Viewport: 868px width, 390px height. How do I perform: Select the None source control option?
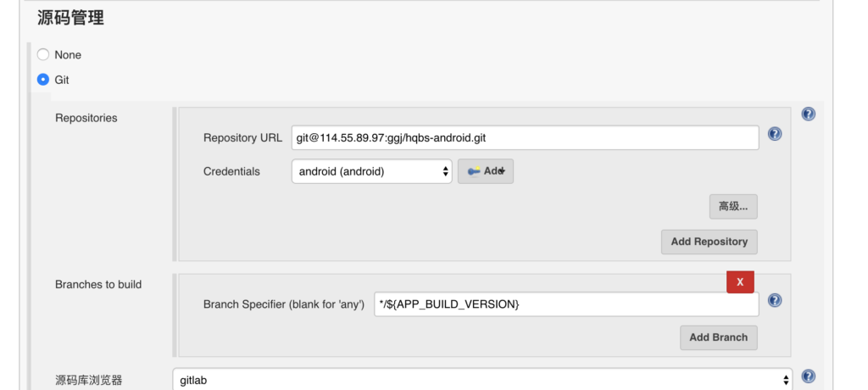click(43, 55)
